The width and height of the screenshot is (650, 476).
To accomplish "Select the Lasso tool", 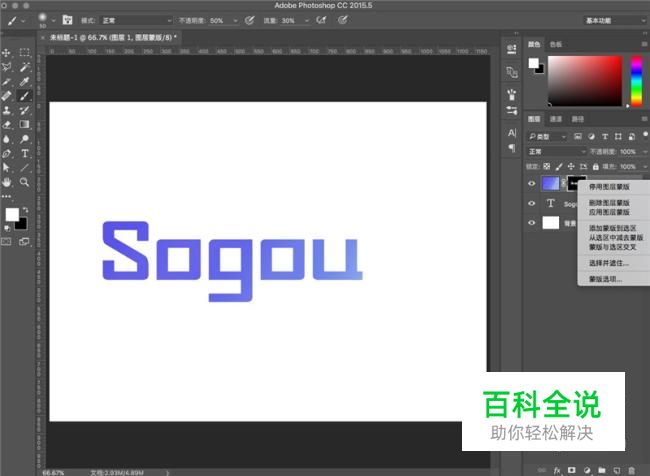I will click(6, 67).
